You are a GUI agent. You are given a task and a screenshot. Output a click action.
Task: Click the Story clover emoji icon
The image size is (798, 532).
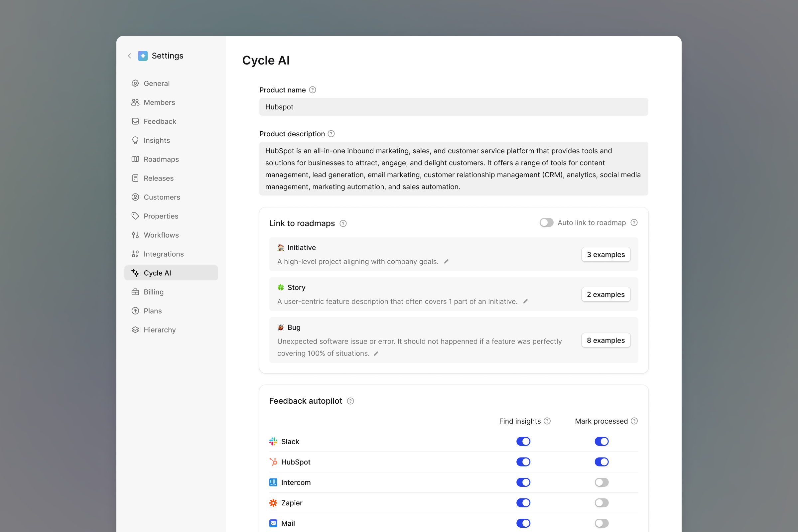coord(281,287)
